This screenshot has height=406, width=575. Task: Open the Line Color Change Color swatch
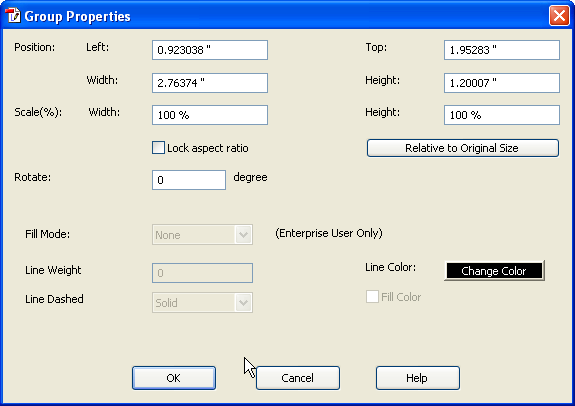click(x=494, y=271)
